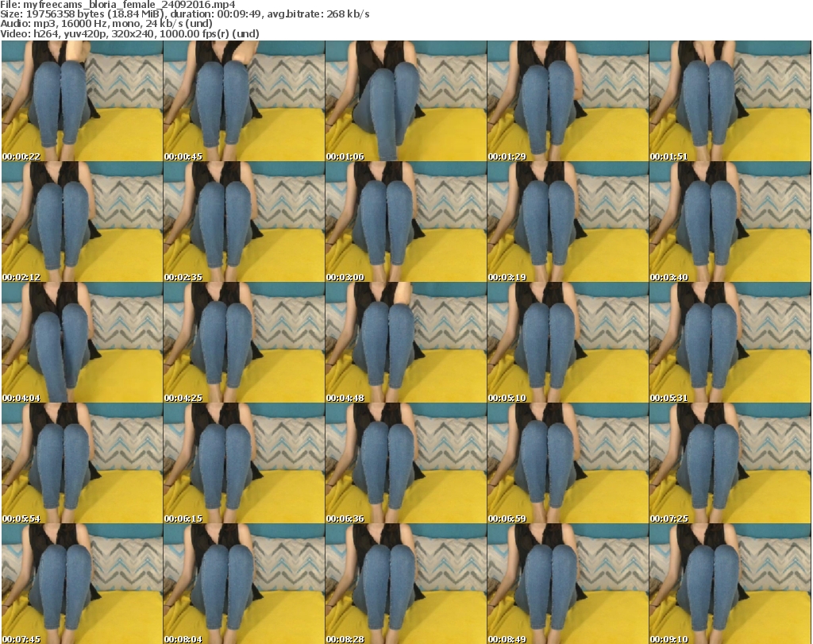Click the thumbnail timestamped 00:00:22
Image resolution: width=813 pixels, height=644 pixels.
pos(82,101)
